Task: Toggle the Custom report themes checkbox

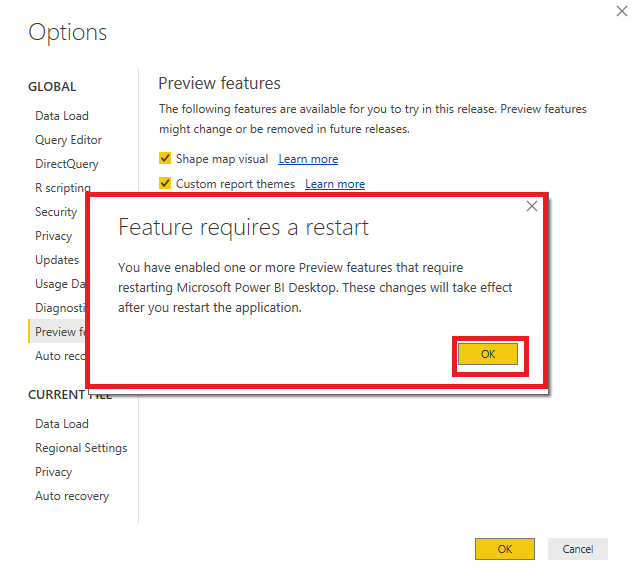Action: (165, 184)
